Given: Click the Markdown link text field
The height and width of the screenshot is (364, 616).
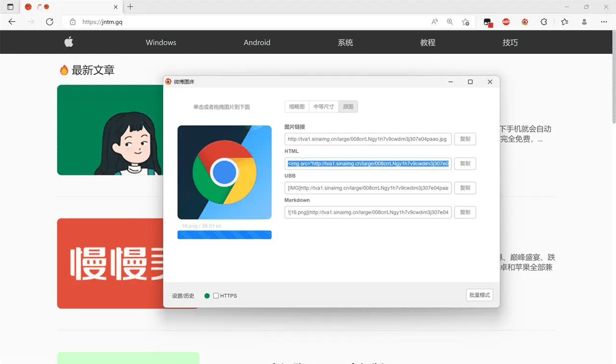Looking at the screenshot, I should pos(368,212).
